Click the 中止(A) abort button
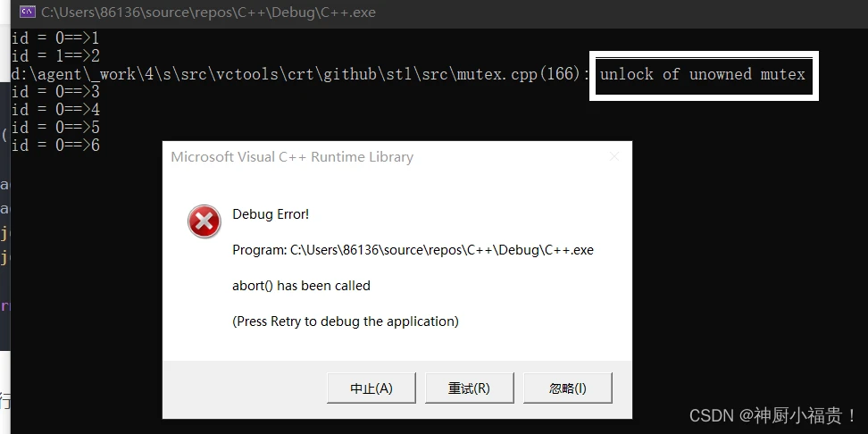The image size is (868, 434). tap(371, 388)
